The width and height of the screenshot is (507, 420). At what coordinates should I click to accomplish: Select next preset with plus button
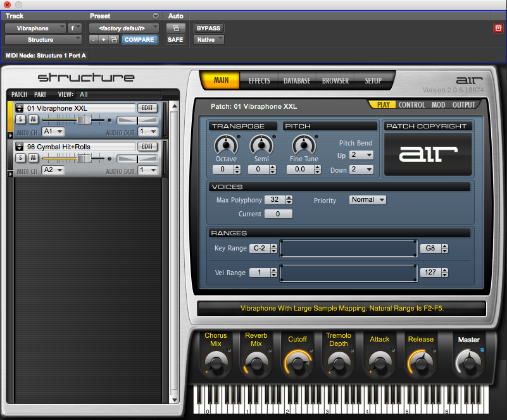tap(103, 40)
